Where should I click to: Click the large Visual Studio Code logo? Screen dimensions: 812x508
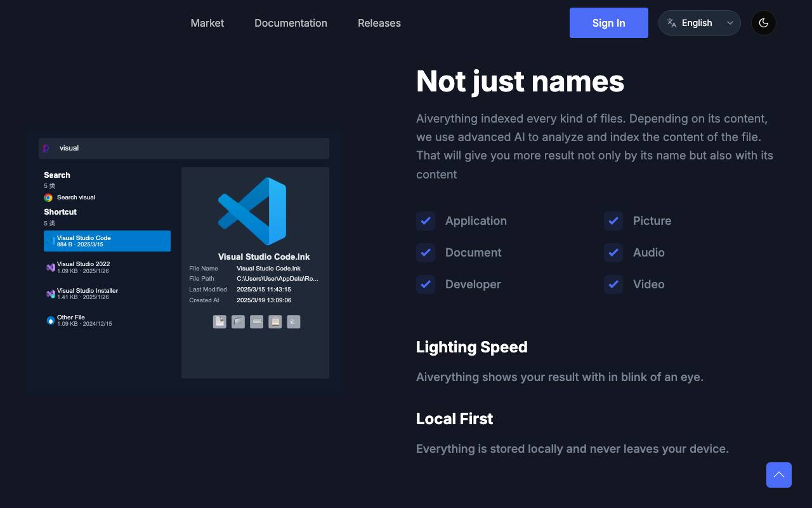[x=252, y=211]
